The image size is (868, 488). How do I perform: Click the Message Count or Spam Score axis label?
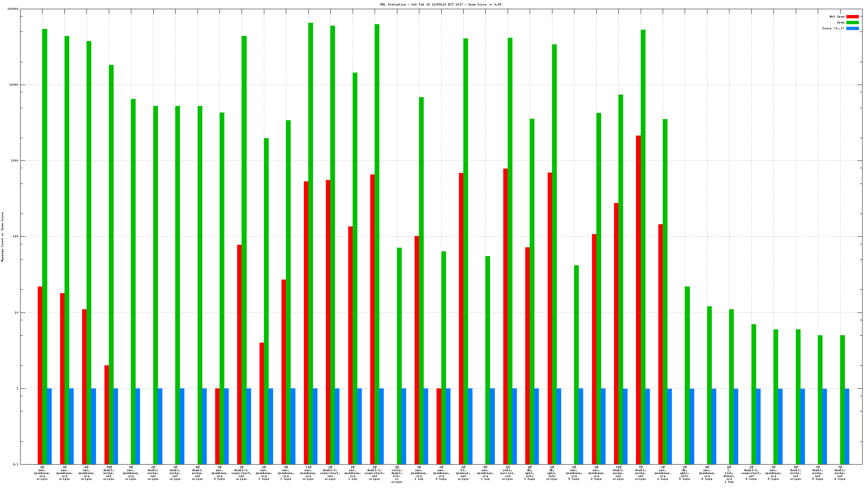2,237
